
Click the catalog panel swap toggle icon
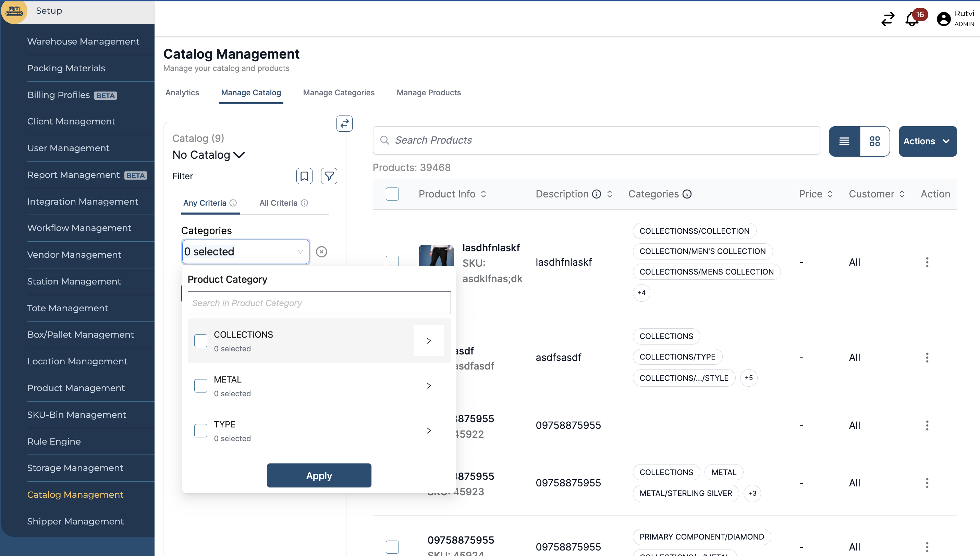click(x=344, y=123)
